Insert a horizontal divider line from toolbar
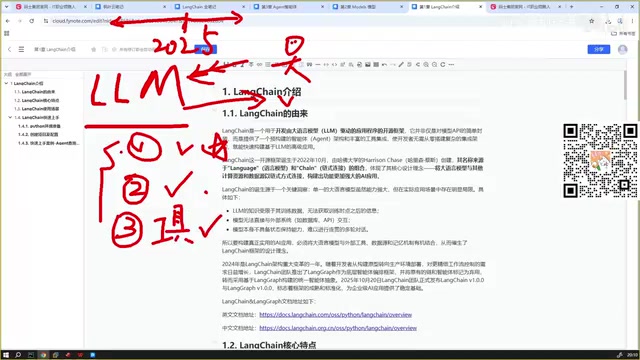Viewport: 640px width, 360px height. [x=318, y=64]
